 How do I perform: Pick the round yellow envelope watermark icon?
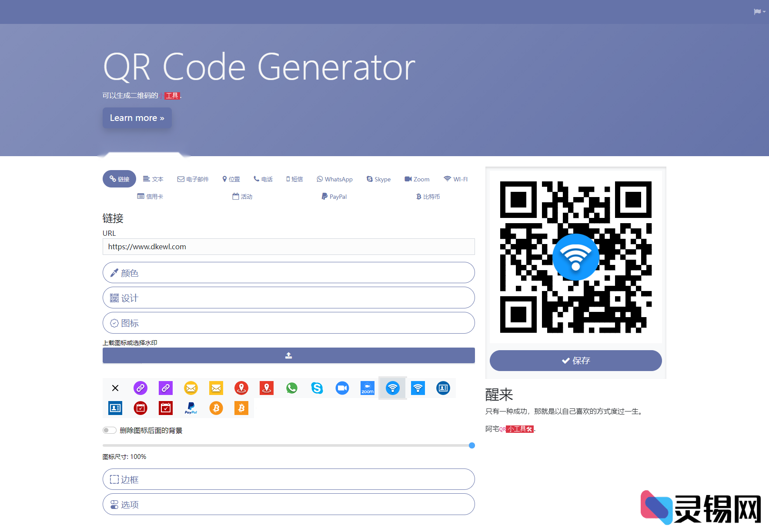(191, 388)
